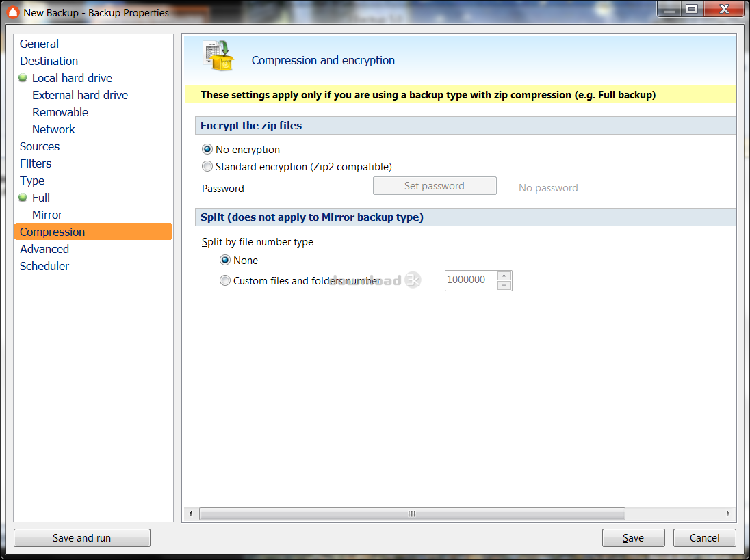Screen dimensions: 750x560
Task: Click the 'Compression and encryption' title
Action: coord(324,61)
